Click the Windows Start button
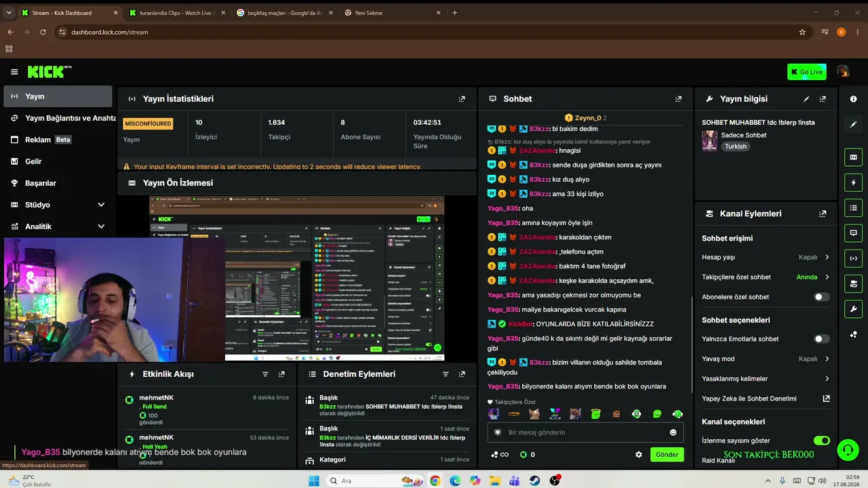Image resolution: width=868 pixels, height=488 pixels. 313,481
